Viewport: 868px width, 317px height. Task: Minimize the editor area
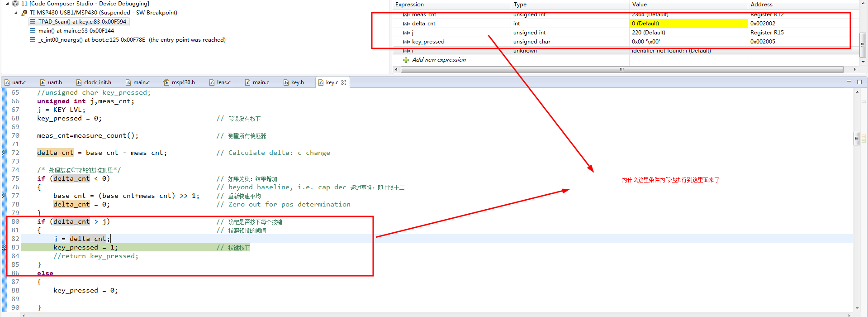(849, 81)
